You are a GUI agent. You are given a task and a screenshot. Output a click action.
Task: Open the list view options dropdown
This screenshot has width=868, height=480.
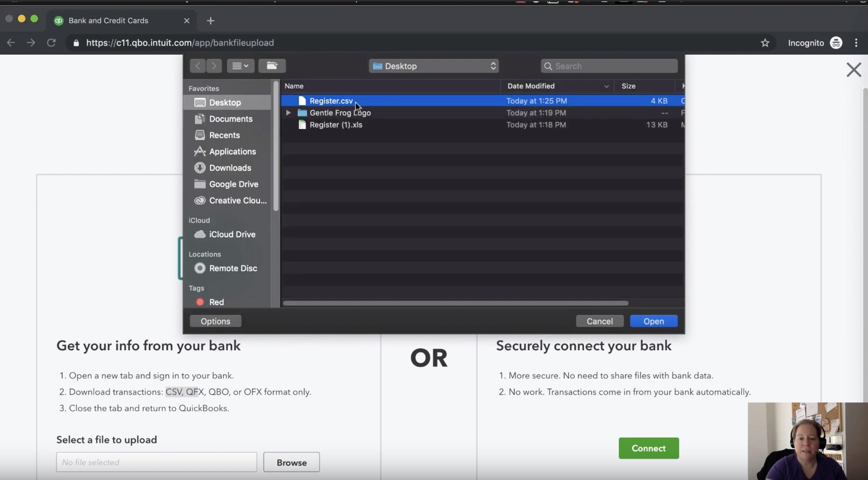tap(240, 66)
